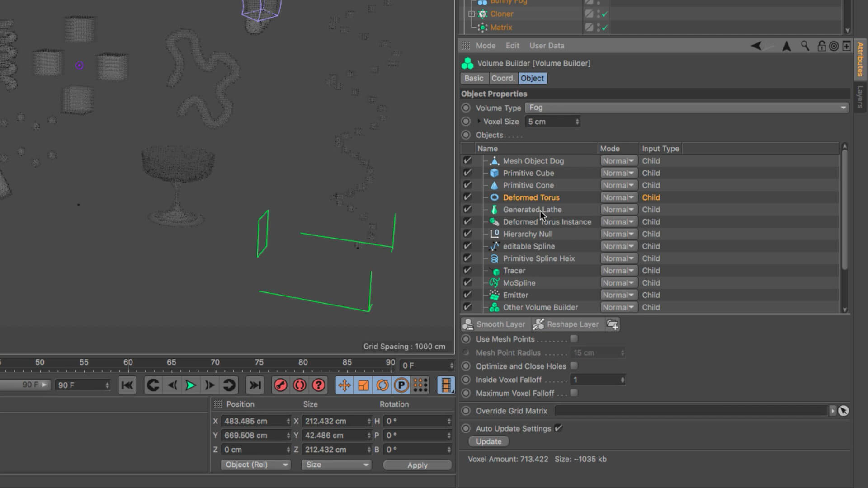Open Mode dropdown for Primitive Cube
868x488 pixels.
[x=618, y=173]
